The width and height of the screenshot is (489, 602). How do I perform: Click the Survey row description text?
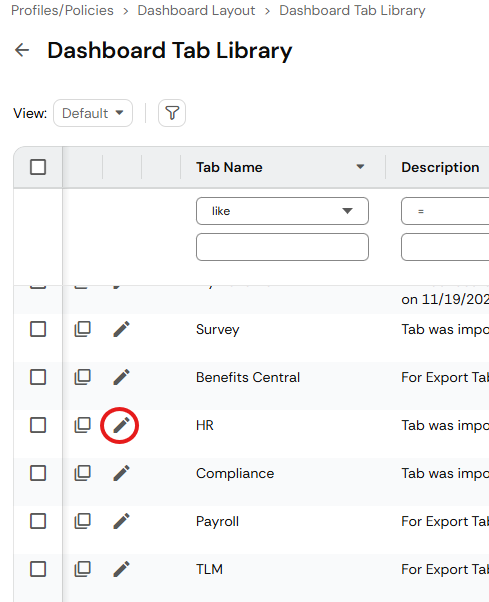point(445,329)
